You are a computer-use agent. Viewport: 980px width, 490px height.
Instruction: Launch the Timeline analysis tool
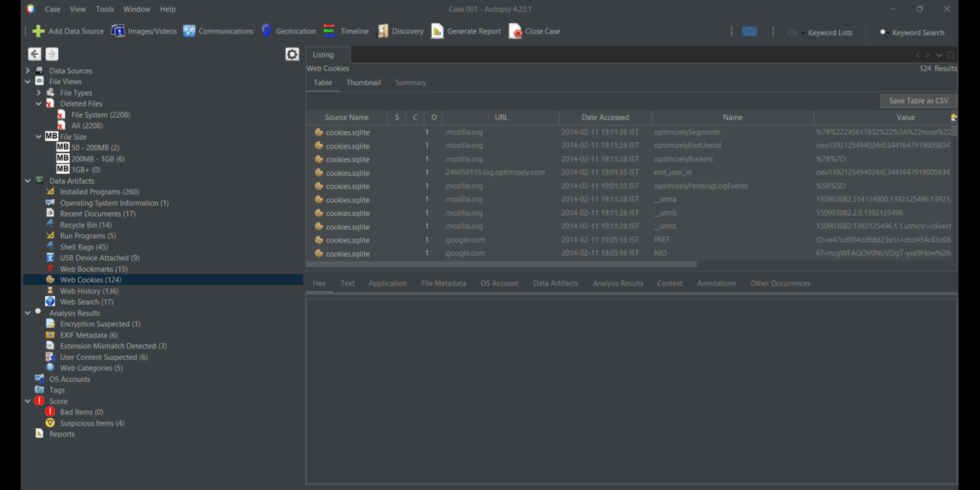click(x=352, y=31)
